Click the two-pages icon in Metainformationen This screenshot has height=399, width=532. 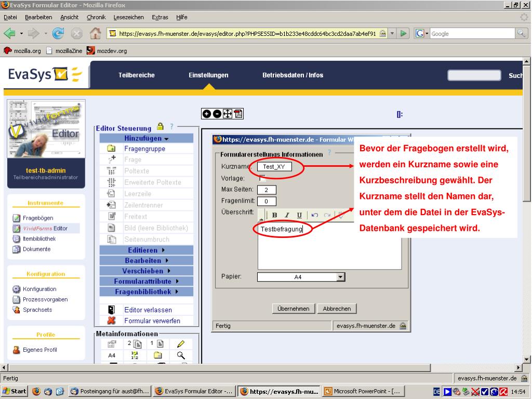pos(135,344)
